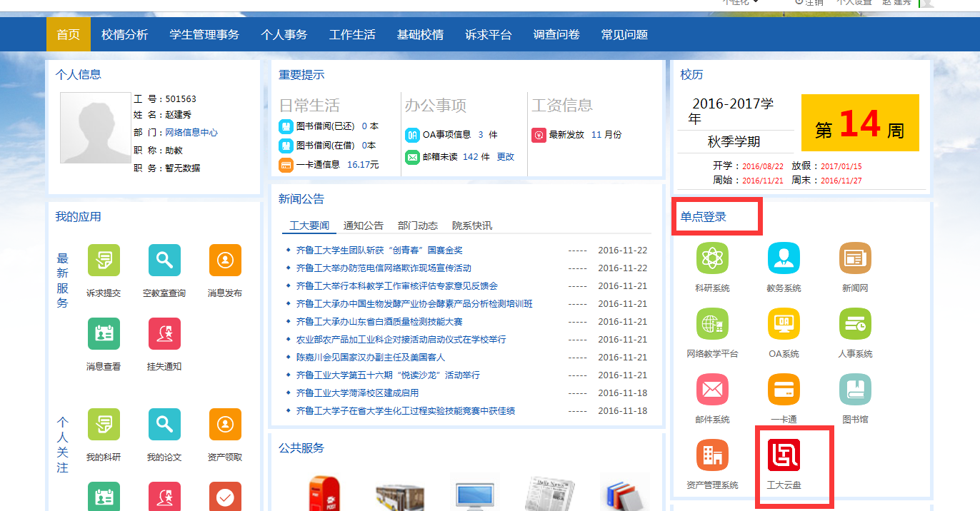This screenshot has height=511, width=980.
Task: Open news 陈嘉川会见国家汉办副主任及美国客人
Action: 371,358
